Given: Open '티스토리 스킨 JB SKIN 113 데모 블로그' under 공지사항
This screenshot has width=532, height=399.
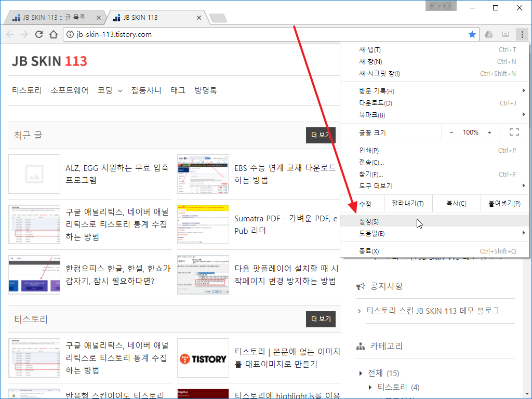Looking at the screenshot, I should (x=433, y=311).
